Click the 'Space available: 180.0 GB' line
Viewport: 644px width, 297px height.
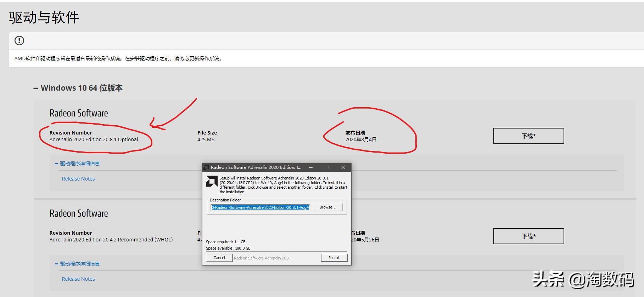click(x=228, y=248)
